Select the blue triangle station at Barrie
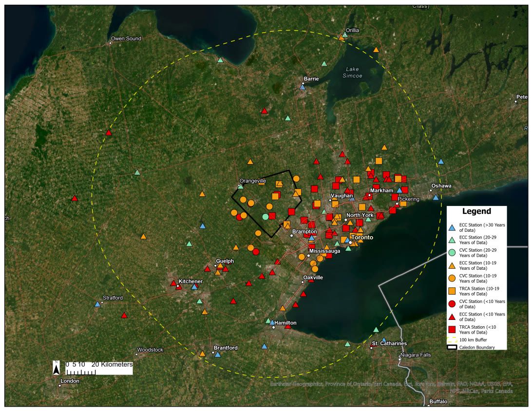532x411 pixels. [303, 87]
